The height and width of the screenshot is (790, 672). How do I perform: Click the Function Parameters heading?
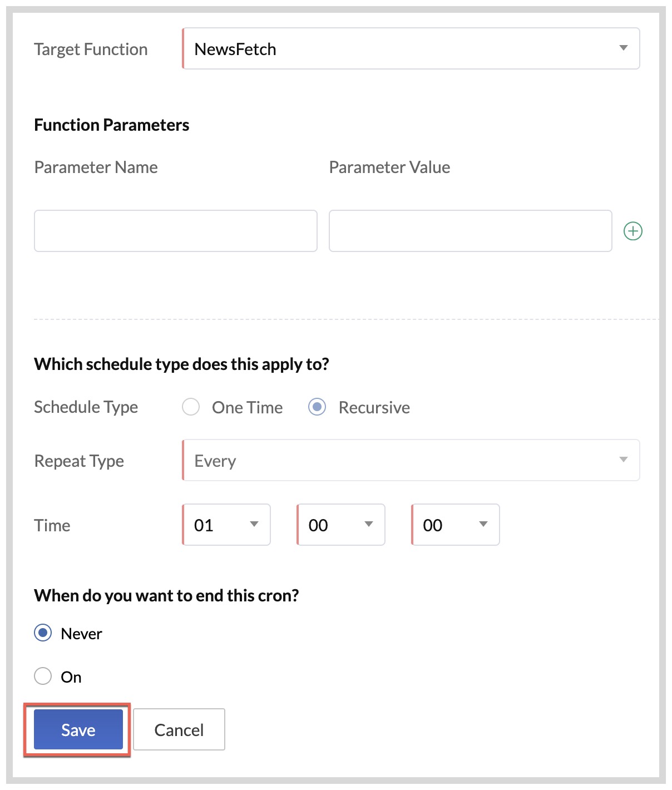pyautogui.click(x=111, y=125)
